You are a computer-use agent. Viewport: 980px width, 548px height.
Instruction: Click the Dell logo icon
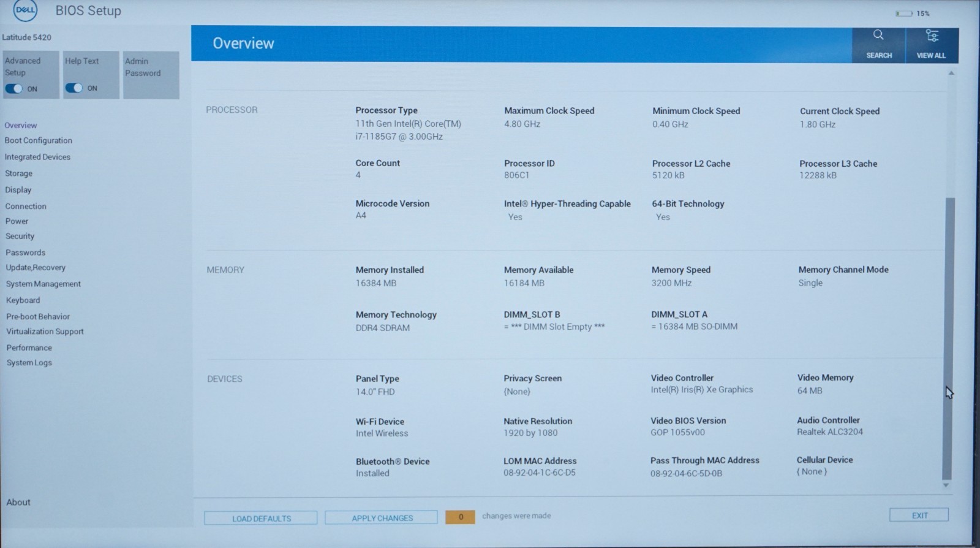click(25, 10)
